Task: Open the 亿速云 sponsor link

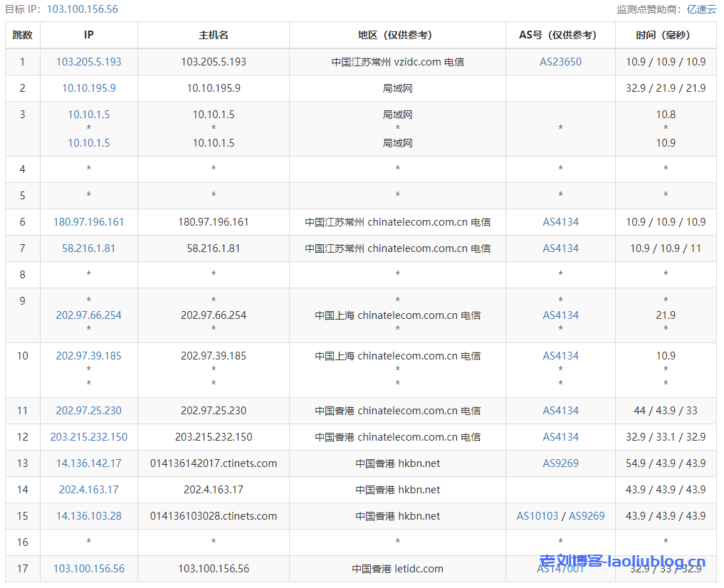Action: pos(701,9)
